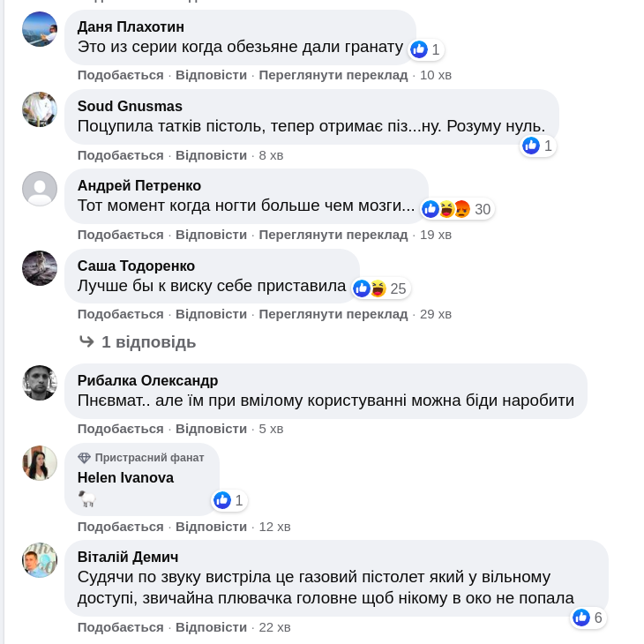Open Віталій Демич's profile picture
Viewport: 644px width, 644px height.
(x=40, y=559)
